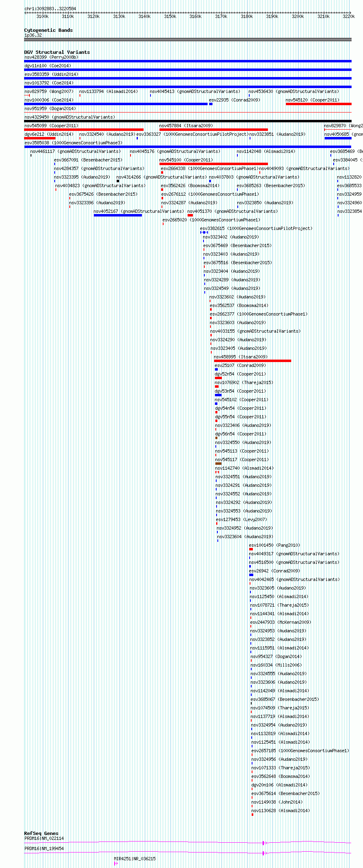Image resolution: width=363 pixels, height=868 pixels.
Task: Click the nsv951959 (Dogan2014) label
Action: tap(50, 109)
